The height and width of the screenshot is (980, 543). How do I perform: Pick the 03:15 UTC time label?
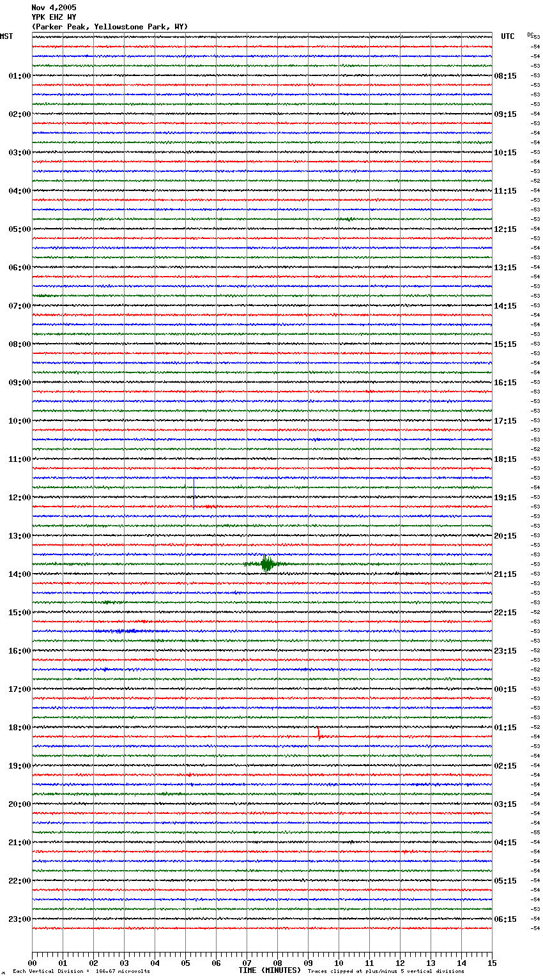tap(505, 804)
